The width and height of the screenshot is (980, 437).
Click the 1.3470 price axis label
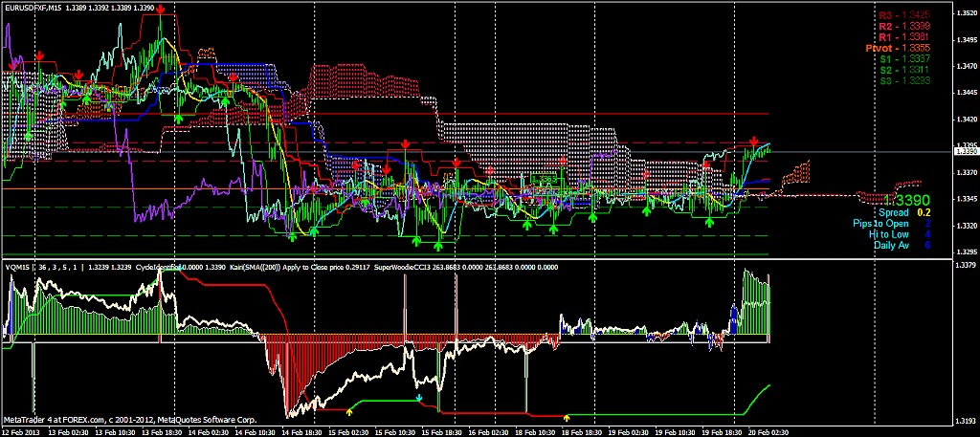click(965, 66)
